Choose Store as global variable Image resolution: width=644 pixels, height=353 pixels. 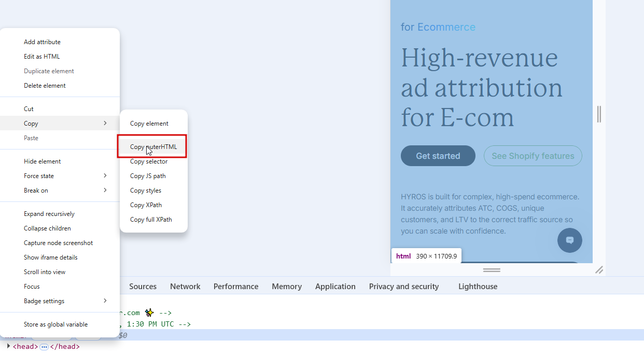pos(55,324)
